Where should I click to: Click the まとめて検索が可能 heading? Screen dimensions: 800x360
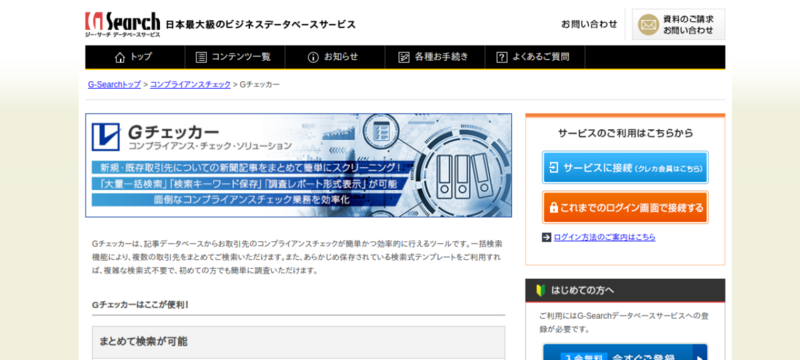tap(143, 342)
